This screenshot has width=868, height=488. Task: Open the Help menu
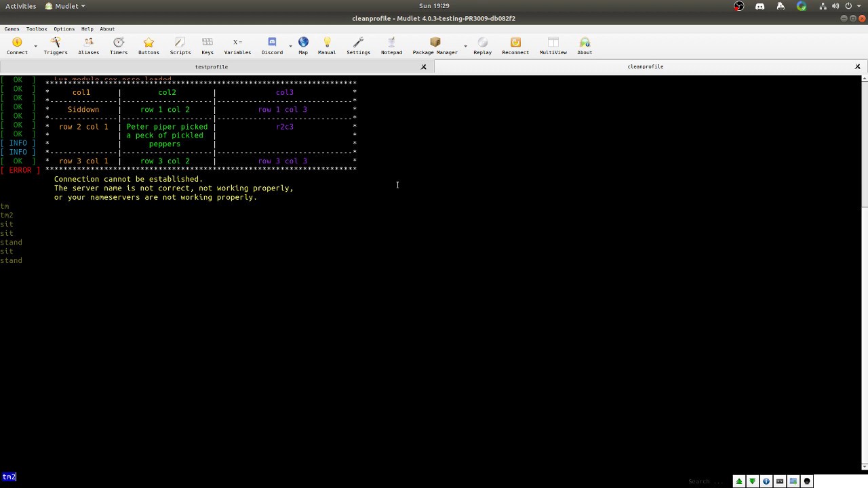[87, 29]
